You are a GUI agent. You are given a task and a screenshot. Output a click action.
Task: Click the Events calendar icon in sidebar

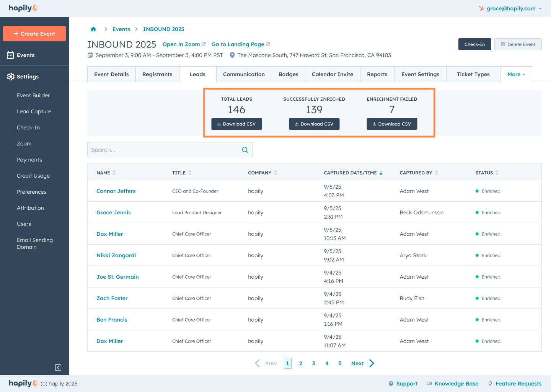(10, 55)
